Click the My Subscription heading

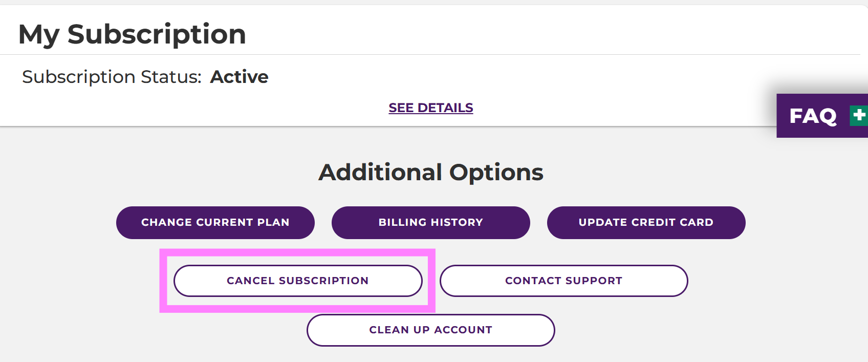pos(132,34)
